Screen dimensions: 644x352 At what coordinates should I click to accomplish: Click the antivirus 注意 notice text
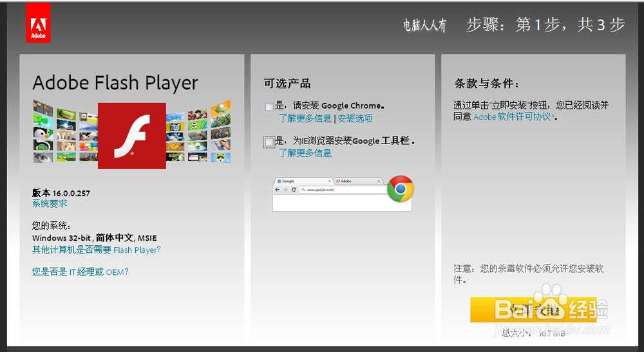pos(529,274)
